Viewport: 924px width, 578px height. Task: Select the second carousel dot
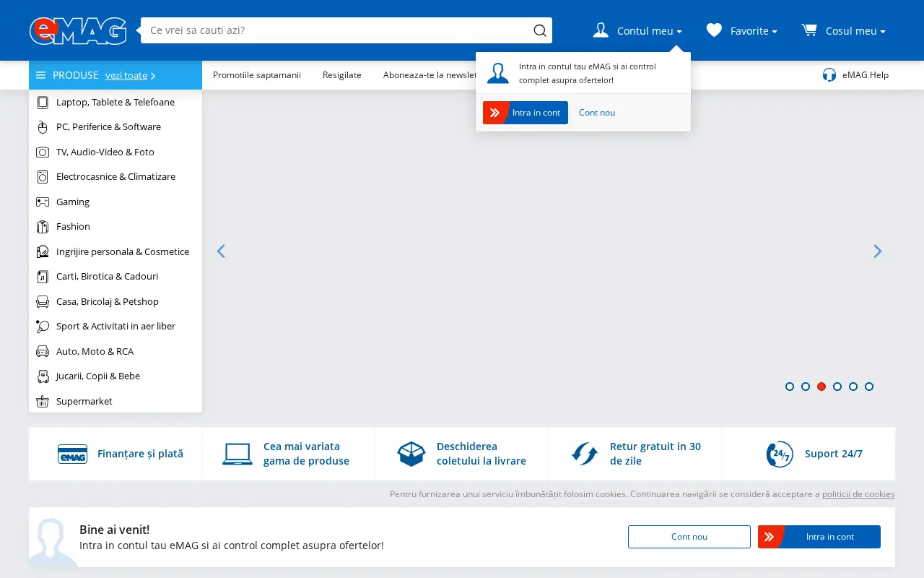coord(806,387)
